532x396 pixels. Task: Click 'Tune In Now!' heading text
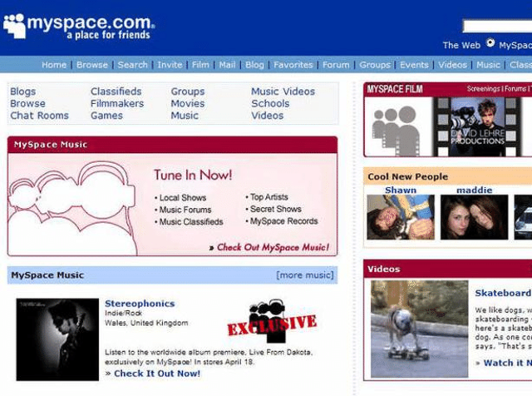point(193,175)
